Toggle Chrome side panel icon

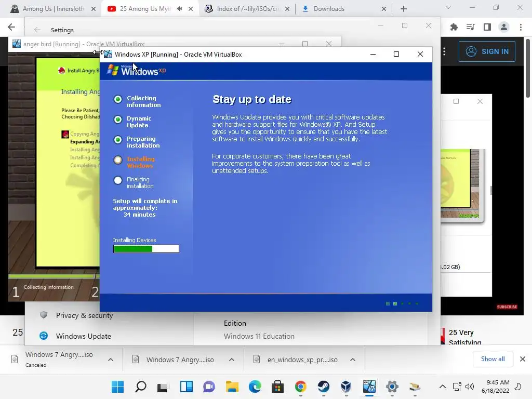[x=487, y=27]
